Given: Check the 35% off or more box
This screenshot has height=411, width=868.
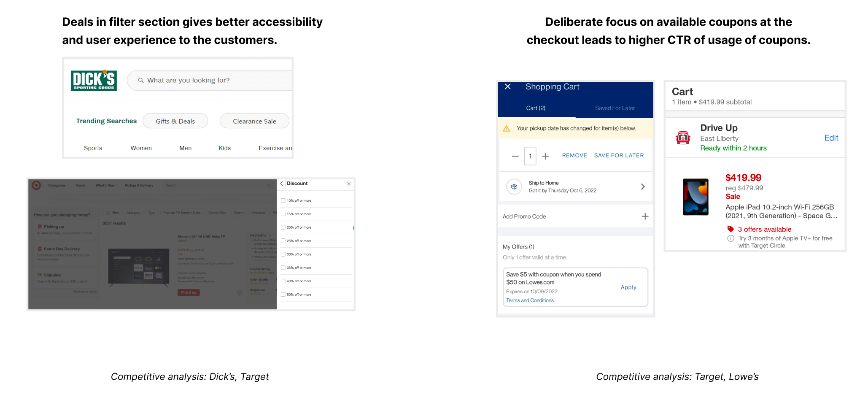Looking at the screenshot, I should (283, 268).
